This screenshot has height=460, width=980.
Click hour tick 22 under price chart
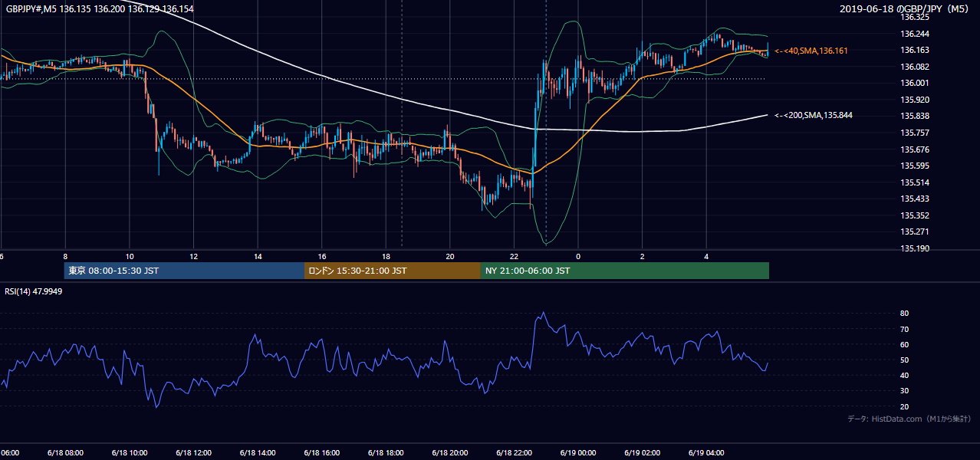click(514, 257)
